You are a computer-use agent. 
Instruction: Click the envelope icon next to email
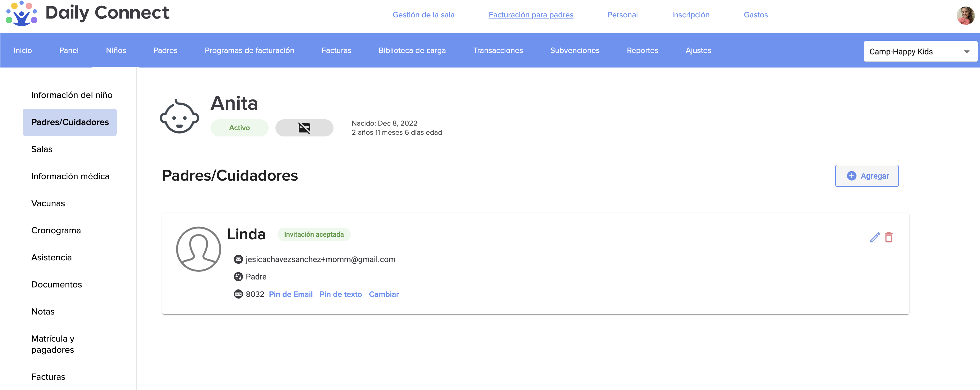pos(238,259)
